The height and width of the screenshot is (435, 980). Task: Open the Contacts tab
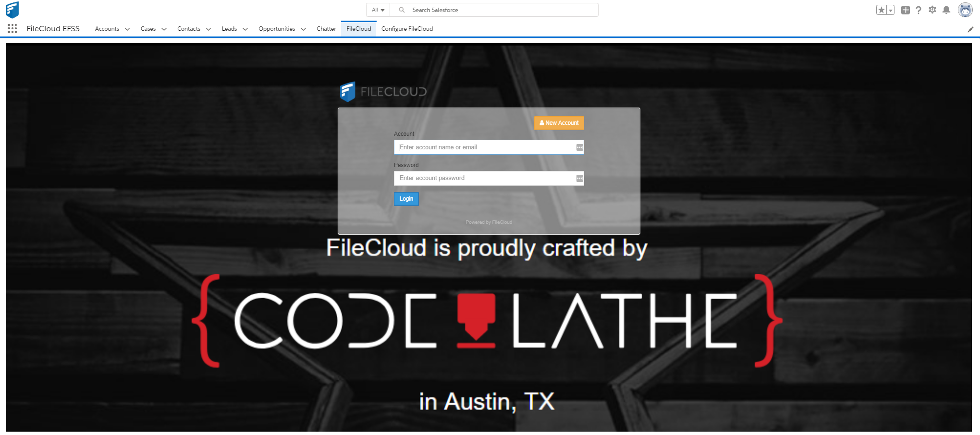pos(189,29)
